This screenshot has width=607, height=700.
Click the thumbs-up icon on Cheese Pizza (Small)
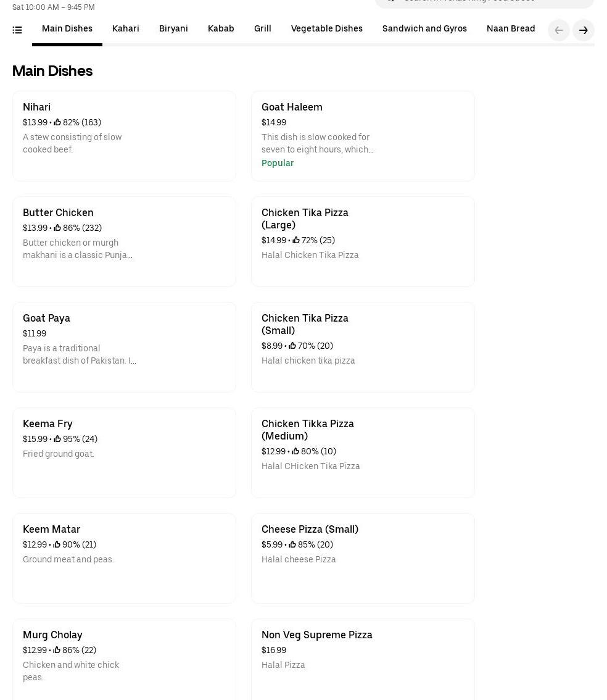[x=292, y=544]
